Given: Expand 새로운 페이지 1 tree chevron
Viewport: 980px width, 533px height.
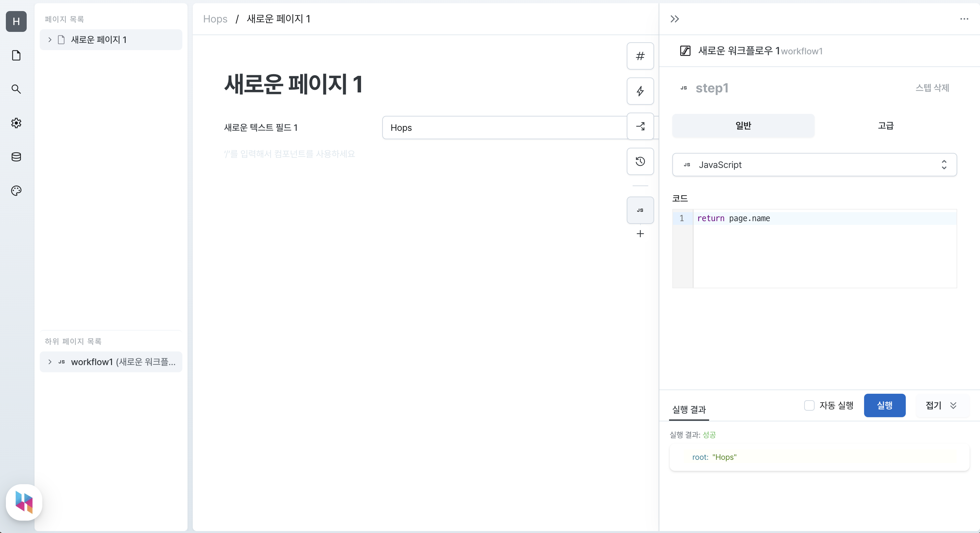Looking at the screenshot, I should pos(49,40).
